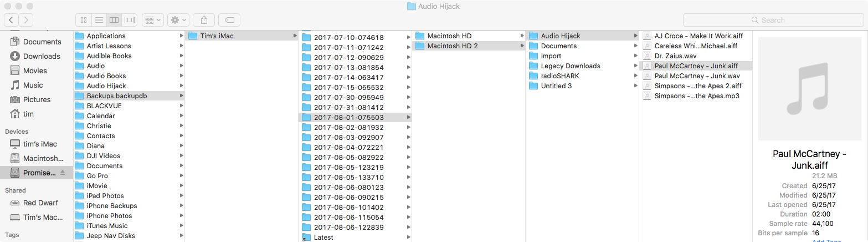Image resolution: width=868 pixels, height=242 pixels.
Task: Click in the Search field
Action: coord(773,20)
